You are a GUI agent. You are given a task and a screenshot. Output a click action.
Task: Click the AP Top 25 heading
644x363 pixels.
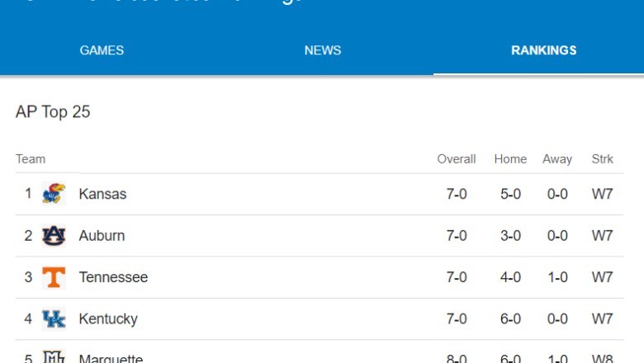(x=53, y=112)
